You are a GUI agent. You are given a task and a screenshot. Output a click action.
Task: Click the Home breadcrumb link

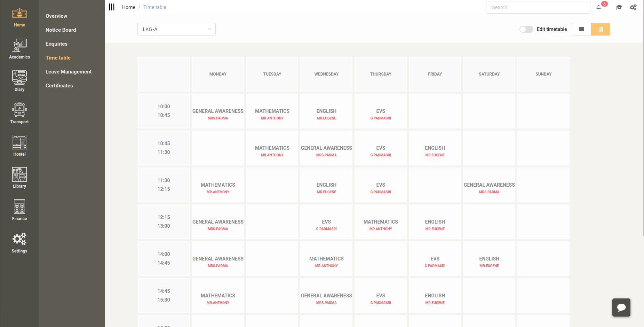pos(129,7)
